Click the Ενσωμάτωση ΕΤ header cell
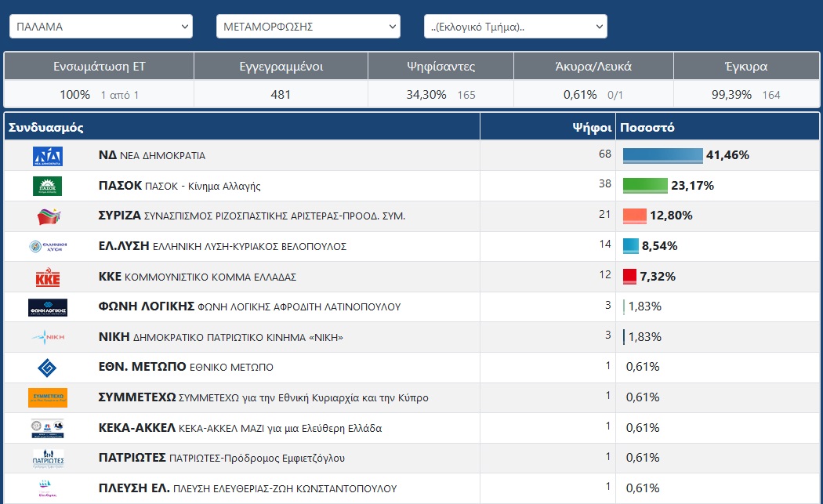The image size is (823, 504). click(x=100, y=66)
